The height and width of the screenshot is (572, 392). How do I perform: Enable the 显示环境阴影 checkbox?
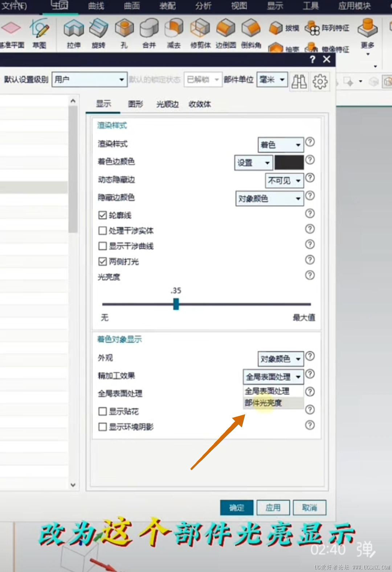click(x=102, y=427)
